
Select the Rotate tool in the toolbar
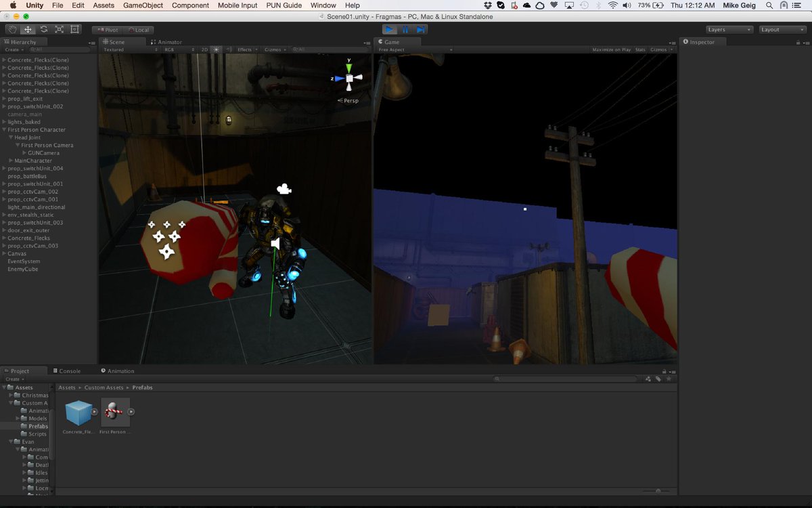coord(43,30)
